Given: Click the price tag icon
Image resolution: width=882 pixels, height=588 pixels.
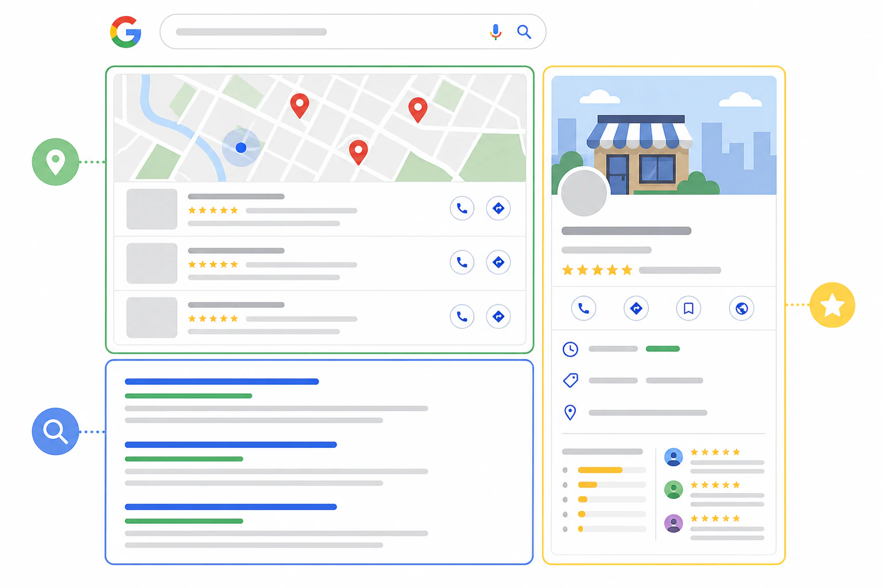Looking at the screenshot, I should [x=571, y=380].
